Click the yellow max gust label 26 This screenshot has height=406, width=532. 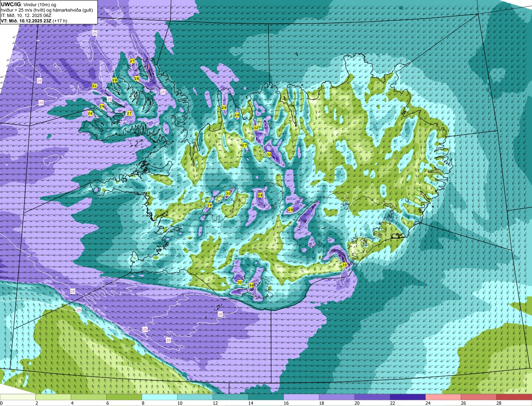pos(90,113)
